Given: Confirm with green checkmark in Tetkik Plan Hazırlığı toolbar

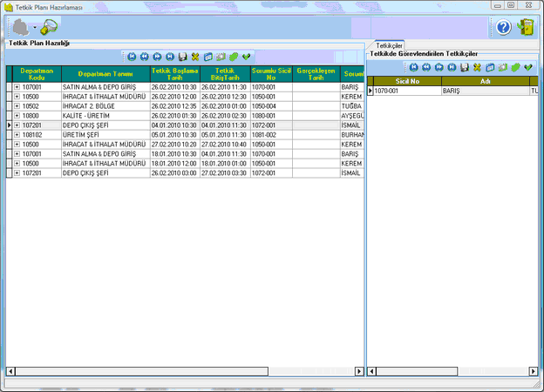Looking at the screenshot, I should pyautogui.click(x=247, y=57).
